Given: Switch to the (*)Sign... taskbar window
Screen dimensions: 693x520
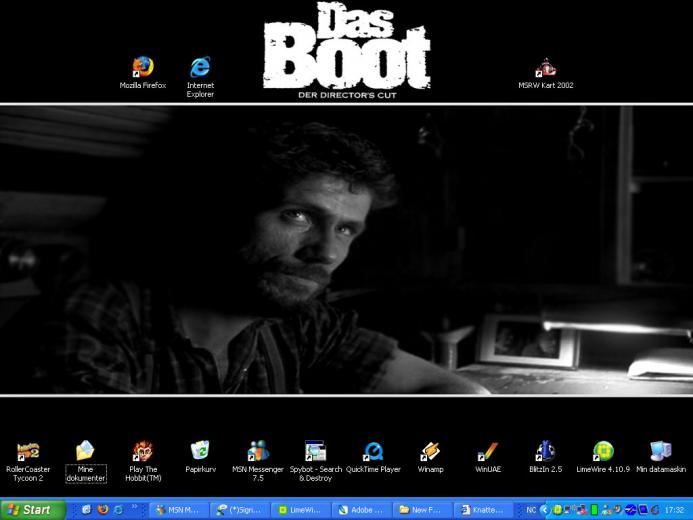Looking at the screenshot, I should coord(239,510).
